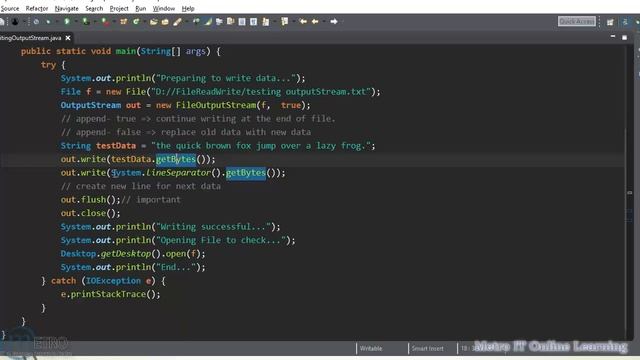The width and height of the screenshot is (640, 360).
Task: Click the out.flush() statement
Action: [x=91, y=200]
